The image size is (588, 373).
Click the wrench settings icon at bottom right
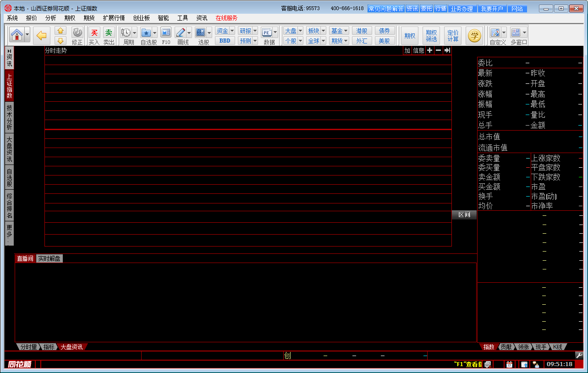pos(579,355)
